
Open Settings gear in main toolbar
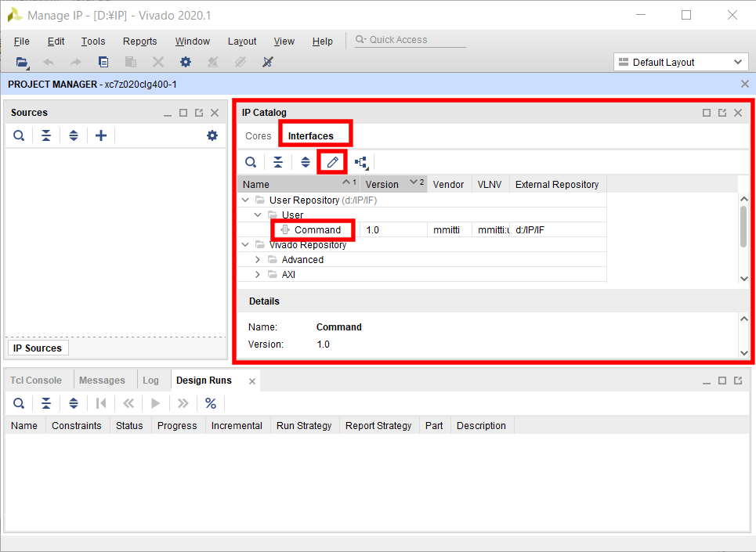186,62
